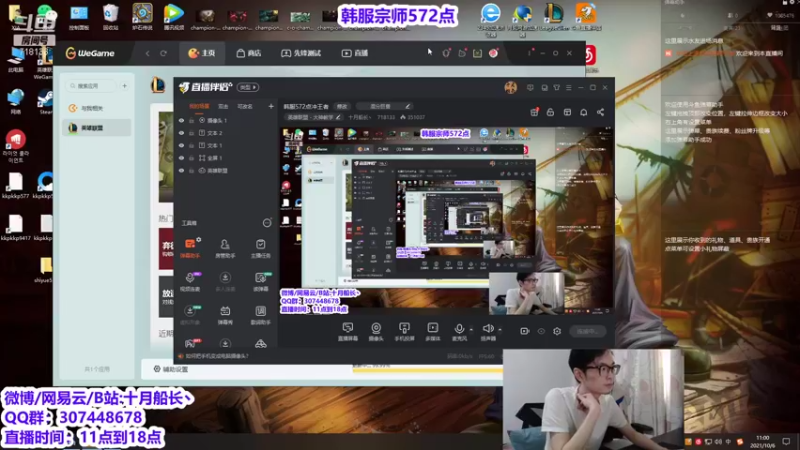The width and height of the screenshot is (800, 450).
Task: Click the back arrow in WeGame
Action: click(147, 53)
